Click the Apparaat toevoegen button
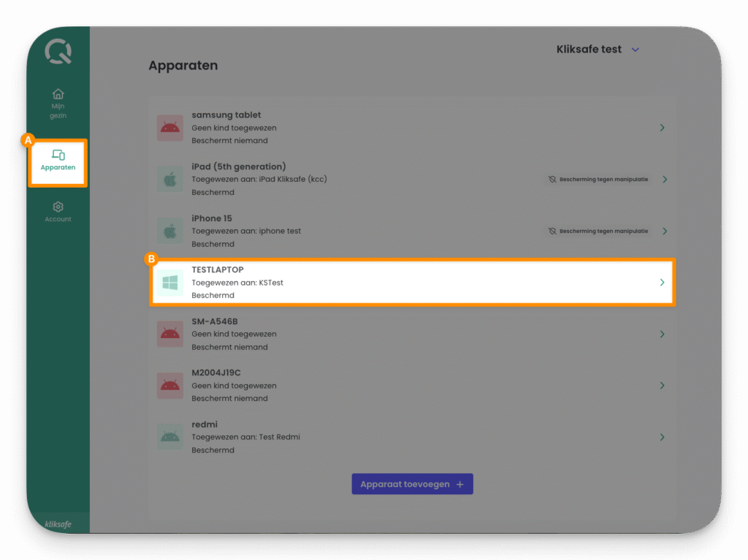 (x=412, y=483)
